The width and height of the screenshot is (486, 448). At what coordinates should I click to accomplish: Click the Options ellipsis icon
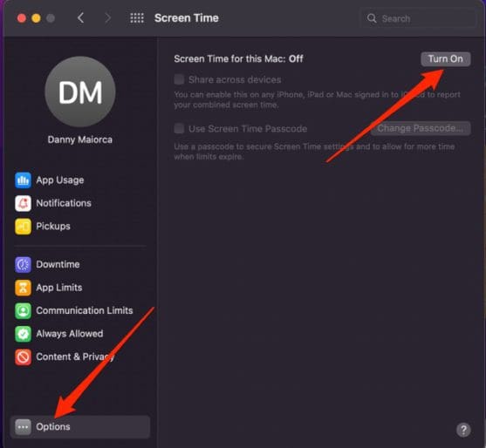[23, 427]
